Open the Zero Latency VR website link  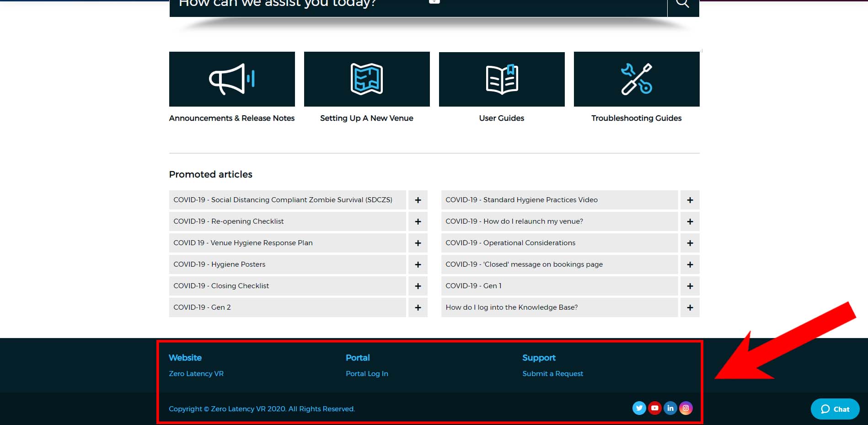196,374
